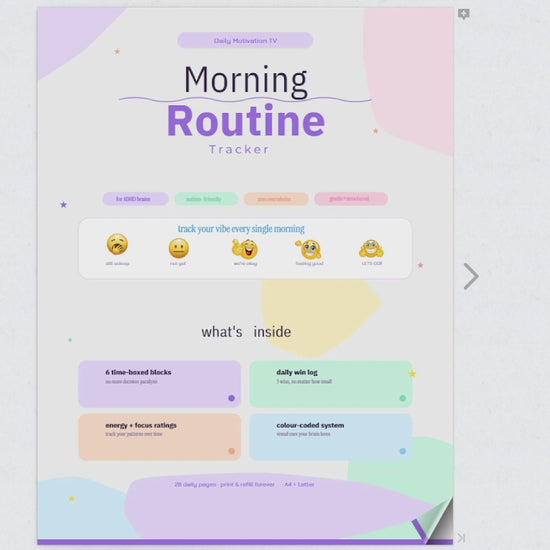Open the 'energy + focus ratings' card

tap(160, 437)
